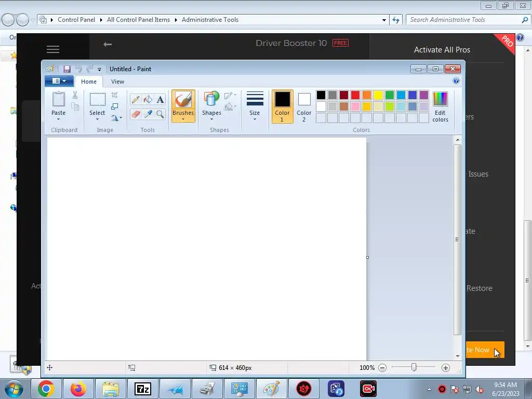This screenshot has height=399, width=532.
Task: Click the Resize icon in Image group
Action: coord(115,107)
